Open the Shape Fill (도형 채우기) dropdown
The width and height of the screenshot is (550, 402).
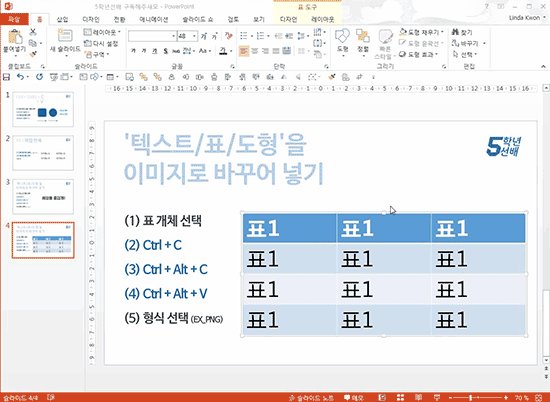pos(421,32)
